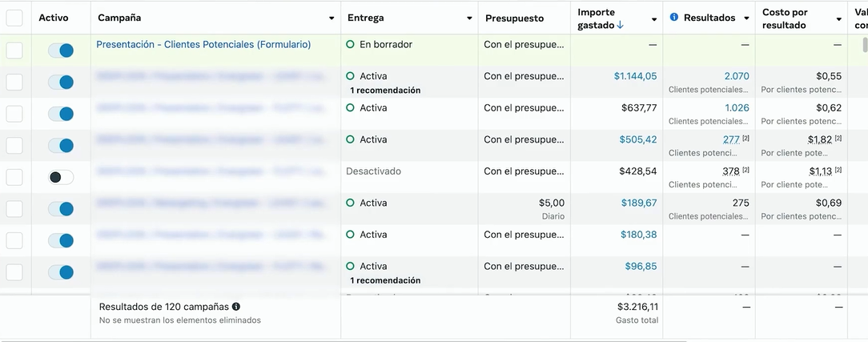The image size is (868, 342).
Task: Check the select-all checkbox in header
Action: point(14,18)
